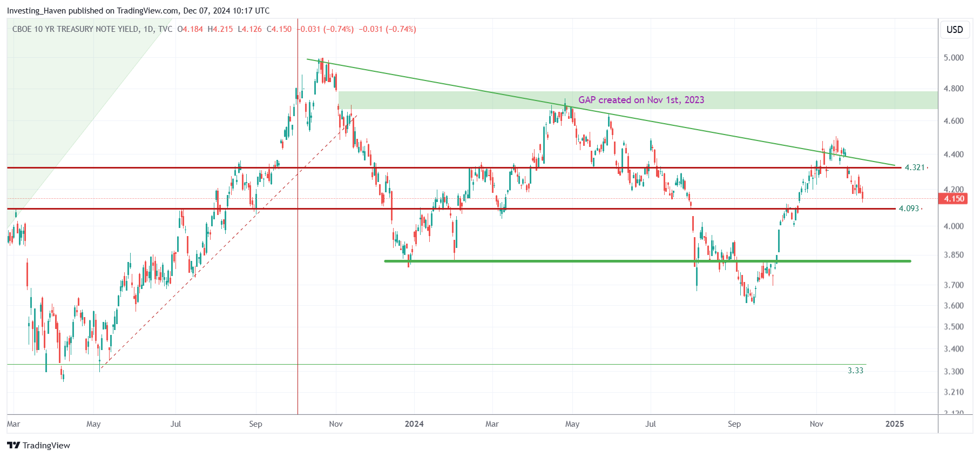The width and height of the screenshot is (980, 457).
Task: Click the open value O4.184 in header
Action: [x=190, y=29]
